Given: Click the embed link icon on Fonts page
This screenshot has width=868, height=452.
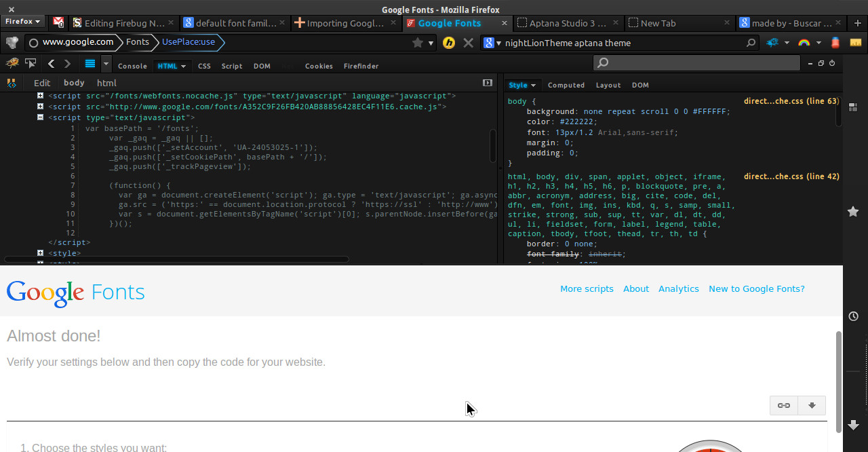Looking at the screenshot, I should 784,405.
